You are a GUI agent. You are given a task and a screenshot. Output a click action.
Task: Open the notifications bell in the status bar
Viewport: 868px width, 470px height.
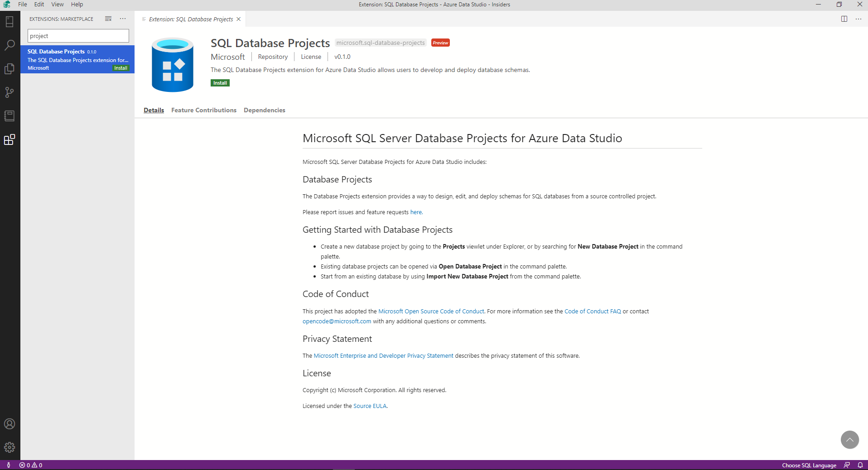(x=860, y=465)
